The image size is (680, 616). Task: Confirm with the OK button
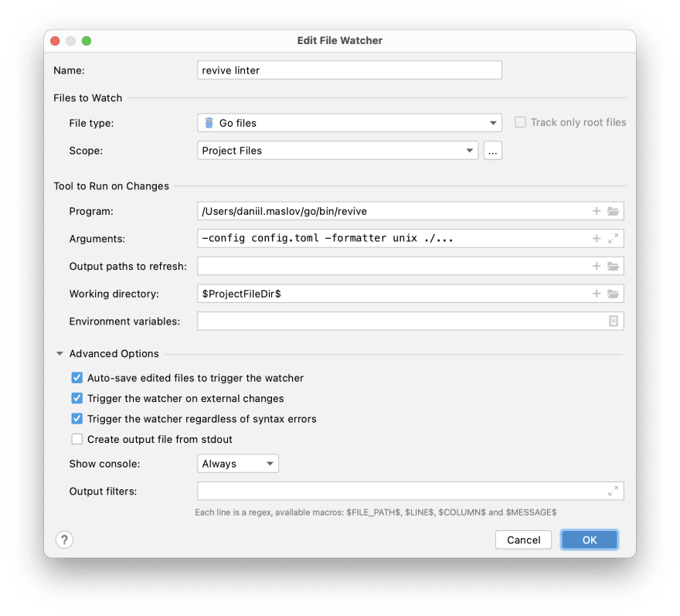click(590, 539)
